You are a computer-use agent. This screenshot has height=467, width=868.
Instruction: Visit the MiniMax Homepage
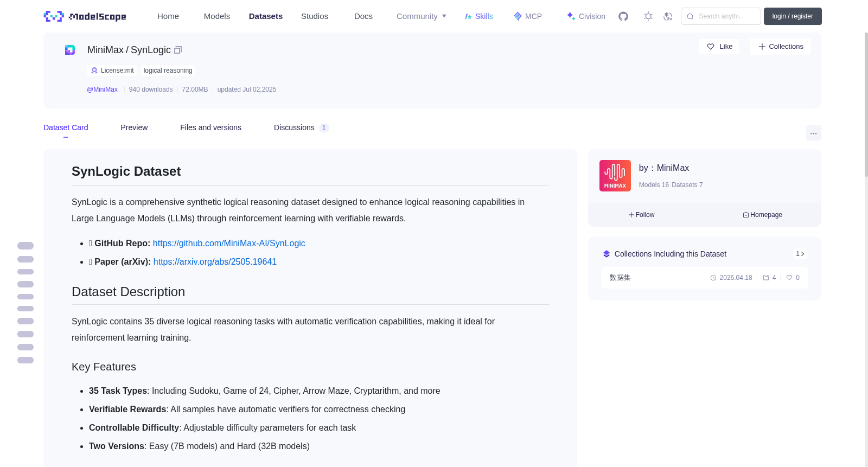click(762, 215)
